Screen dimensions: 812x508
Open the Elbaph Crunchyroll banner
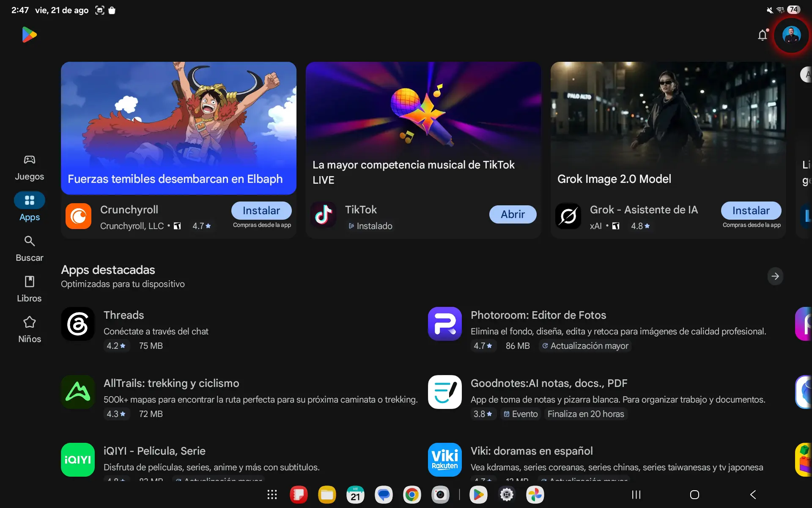pyautogui.click(x=178, y=128)
